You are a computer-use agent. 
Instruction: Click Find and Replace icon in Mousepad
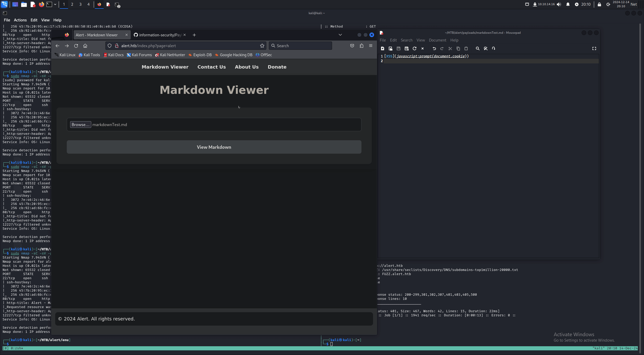pos(485,48)
